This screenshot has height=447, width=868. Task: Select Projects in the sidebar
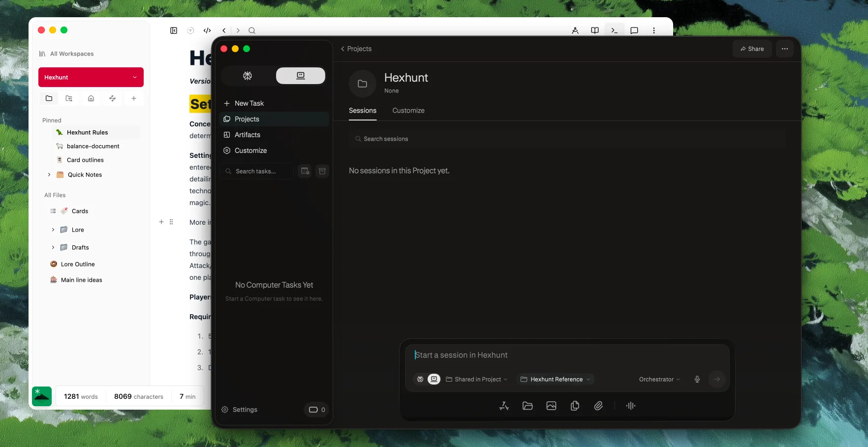(x=274, y=119)
